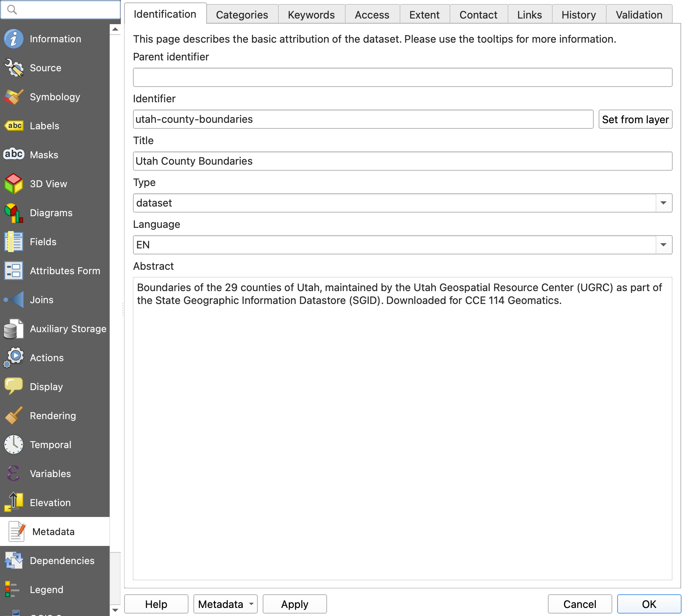Open the Variables epsilon icon
The height and width of the screenshot is (616, 684).
click(14, 474)
